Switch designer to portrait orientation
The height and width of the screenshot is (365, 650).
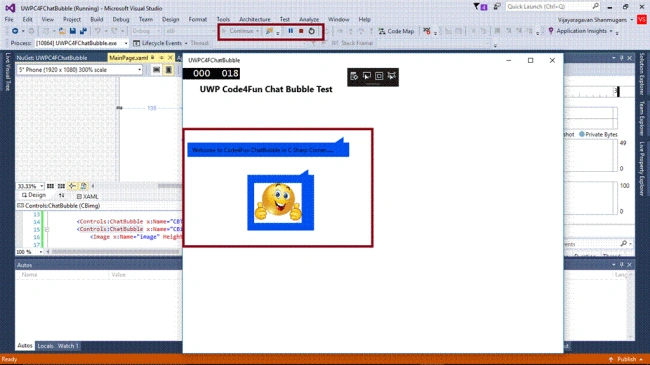[x=168, y=70]
